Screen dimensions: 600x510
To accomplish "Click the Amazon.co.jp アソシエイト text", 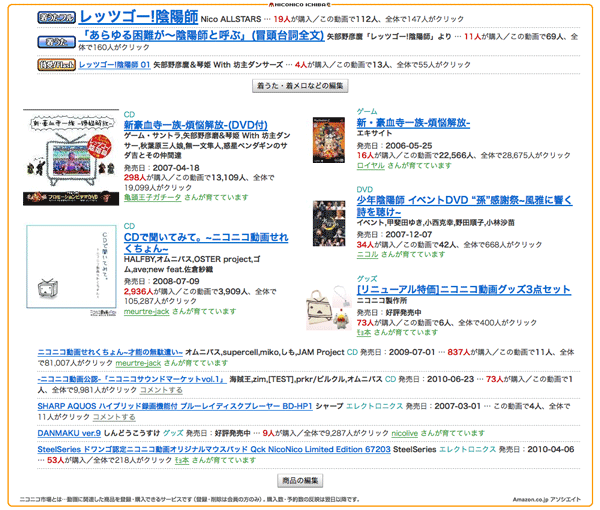I will coord(546,499).
